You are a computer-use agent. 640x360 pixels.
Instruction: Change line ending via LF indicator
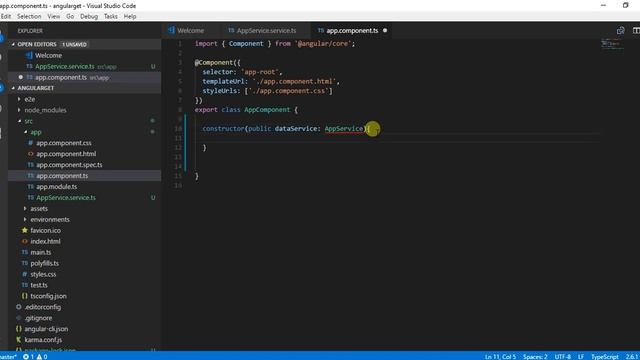pyautogui.click(x=581, y=357)
